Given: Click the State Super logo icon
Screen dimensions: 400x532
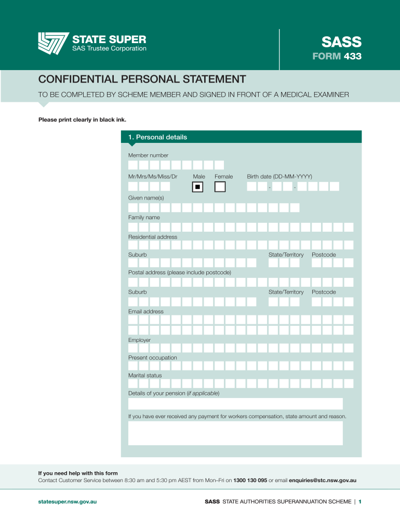Looking at the screenshot, I should 53,44.
